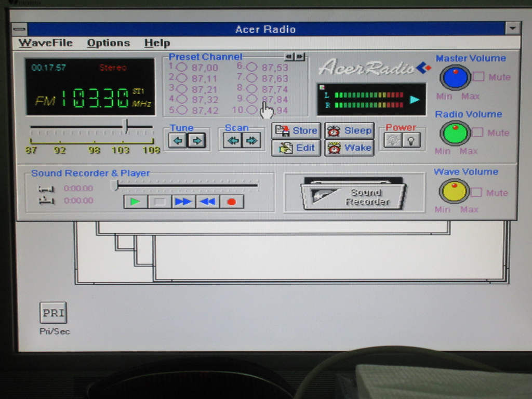The width and height of the screenshot is (532, 399).
Task: Stop wave playback
Action: (159, 202)
